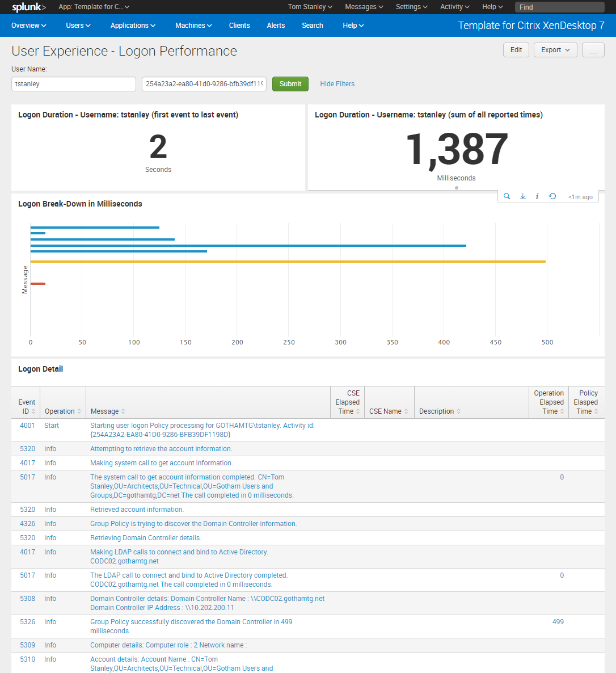The height and width of the screenshot is (673, 616).
Task: Open the Tom Stanley user dropdown
Action: tap(310, 7)
